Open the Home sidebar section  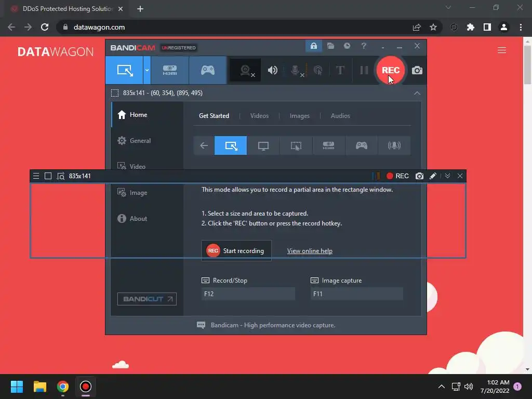click(x=147, y=115)
